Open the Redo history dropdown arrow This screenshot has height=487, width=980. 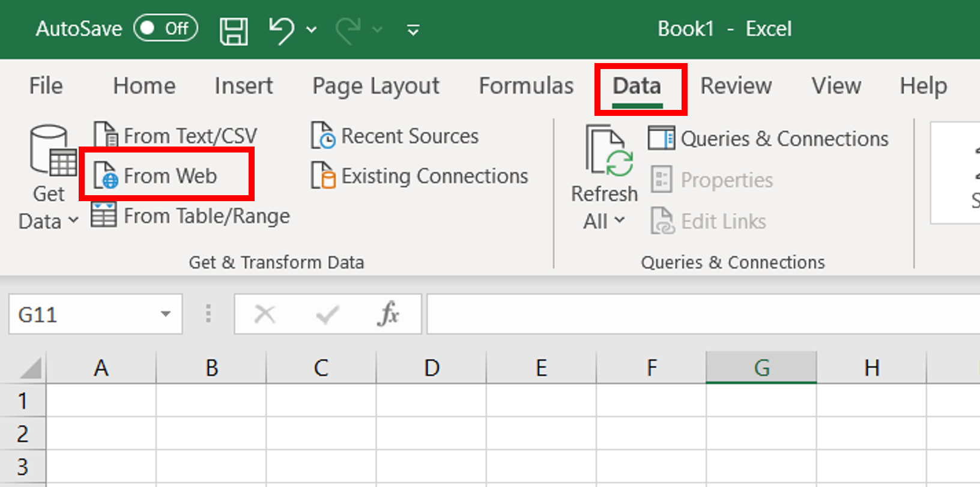[x=377, y=29]
